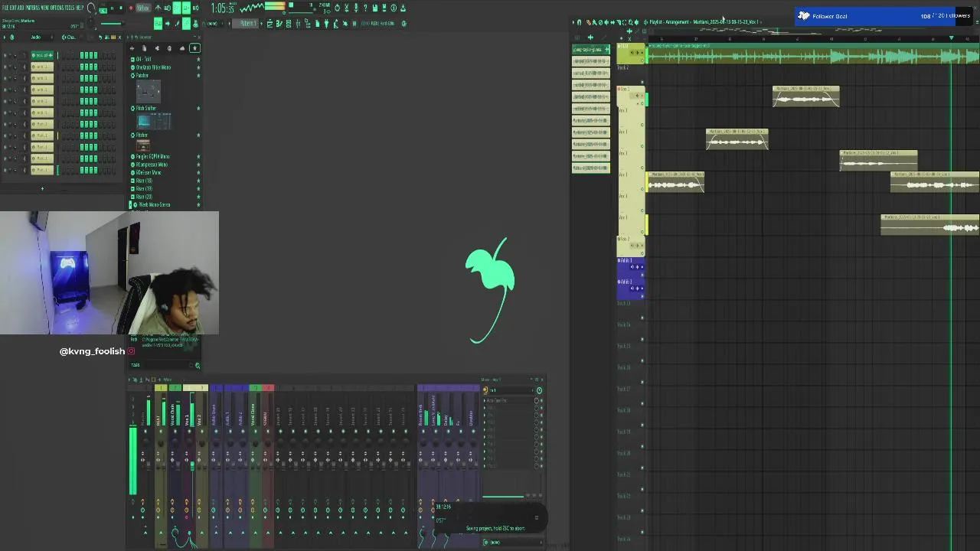Select Pitcher plugin entry in Browser

(142, 135)
